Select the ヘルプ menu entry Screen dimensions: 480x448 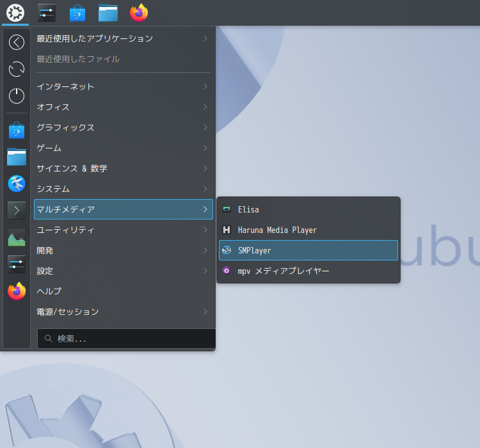tap(124, 291)
